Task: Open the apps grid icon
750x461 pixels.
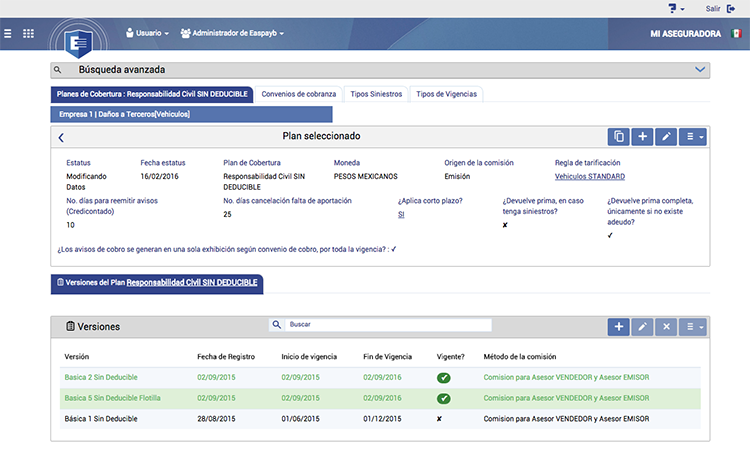Action: point(28,33)
